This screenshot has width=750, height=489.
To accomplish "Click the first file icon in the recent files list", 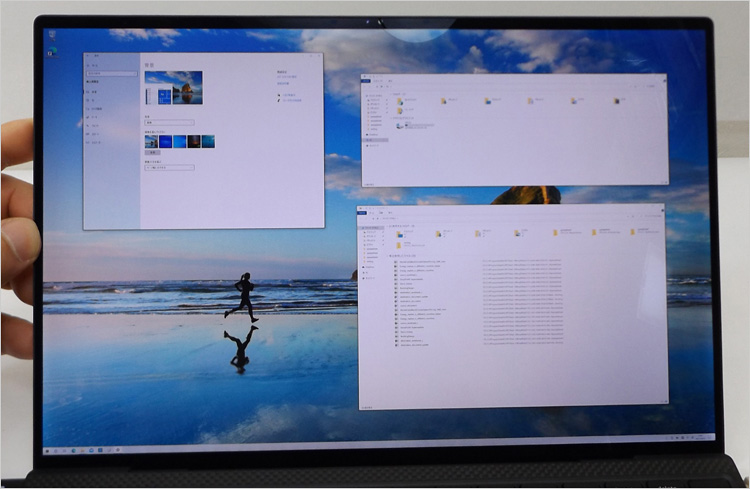I will 396,262.
